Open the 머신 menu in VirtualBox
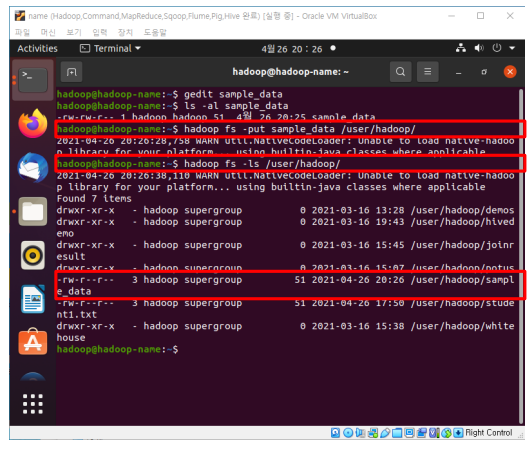 (x=48, y=32)
